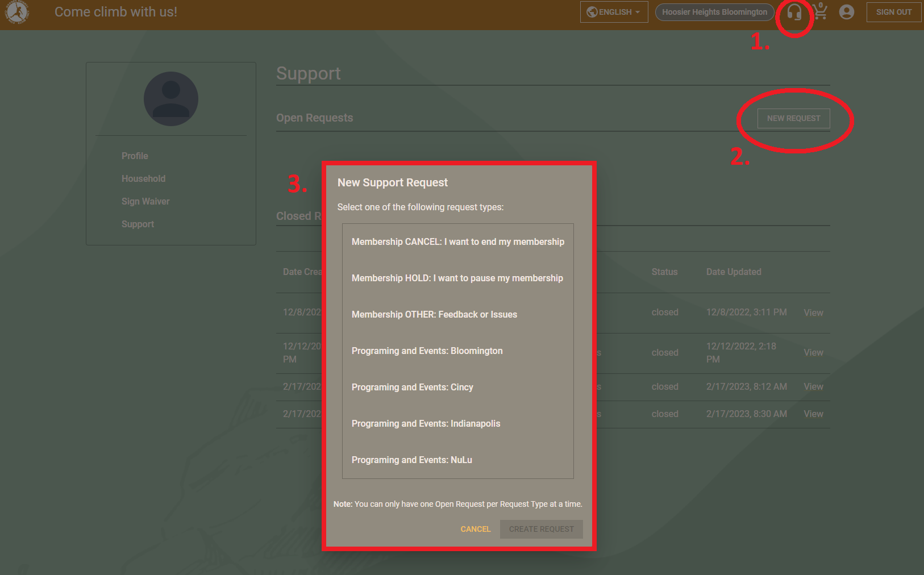This screenshot has height=575, width=924.
Task: View request updated 2/17/2023, 8:30 AM
Action: pos(813,414)
